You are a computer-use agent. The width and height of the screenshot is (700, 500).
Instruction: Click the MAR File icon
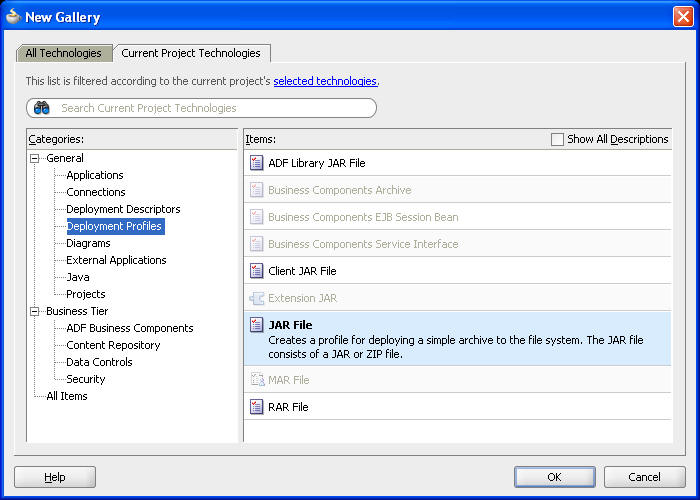tap(257, 380)
